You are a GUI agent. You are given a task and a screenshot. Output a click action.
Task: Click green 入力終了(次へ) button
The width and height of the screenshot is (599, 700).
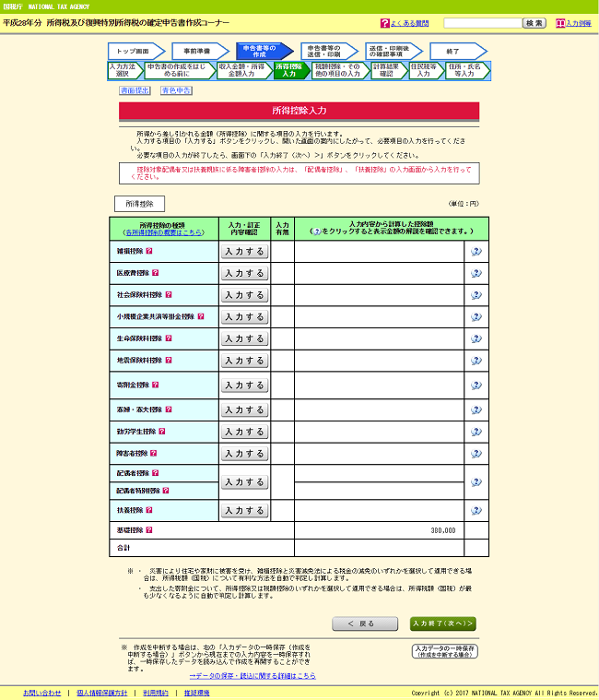443,623
